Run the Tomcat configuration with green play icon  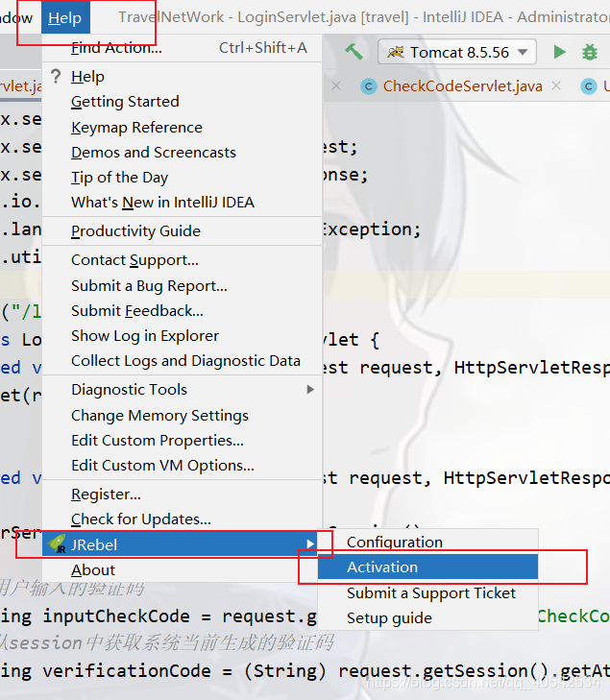(559, 52)
